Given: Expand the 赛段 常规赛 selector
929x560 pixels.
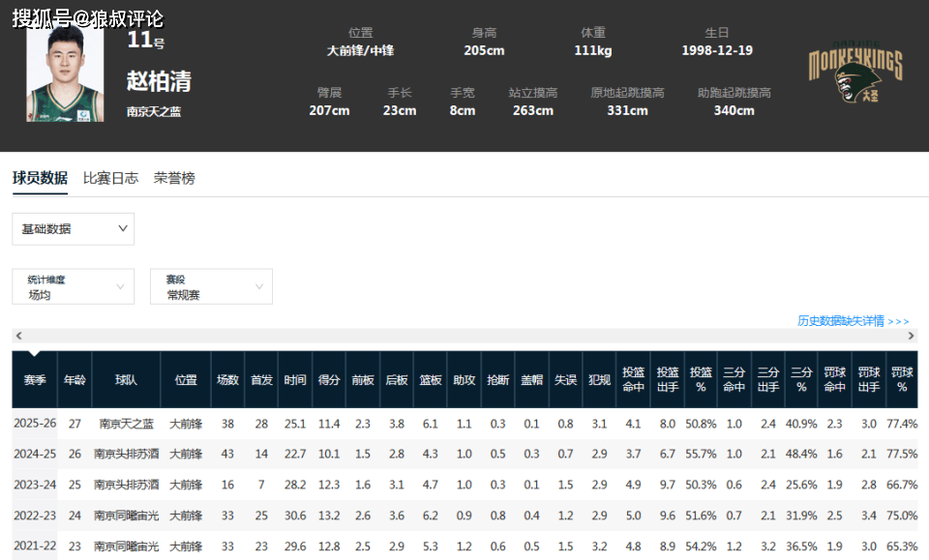Looking at the screenshot, I should (x=211, y=286).
